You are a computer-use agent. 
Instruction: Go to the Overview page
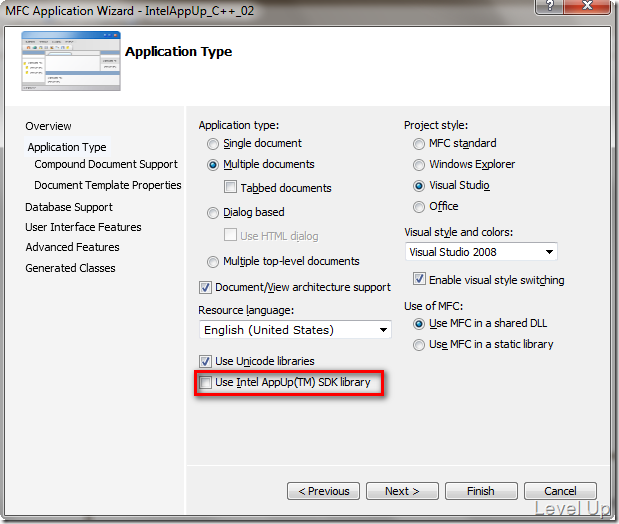click(x=48, y=126)
